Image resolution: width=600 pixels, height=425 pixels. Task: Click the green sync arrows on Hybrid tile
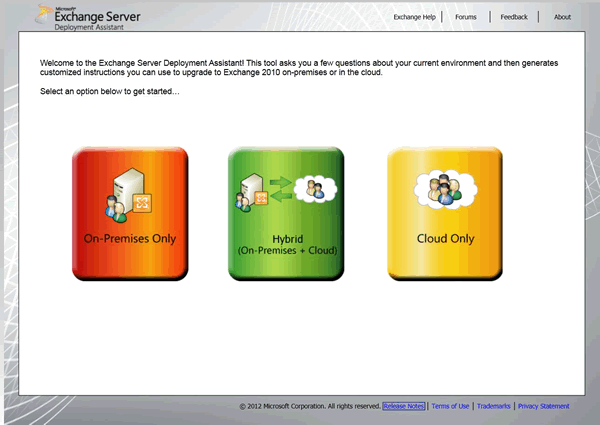(x=280, y=189)
